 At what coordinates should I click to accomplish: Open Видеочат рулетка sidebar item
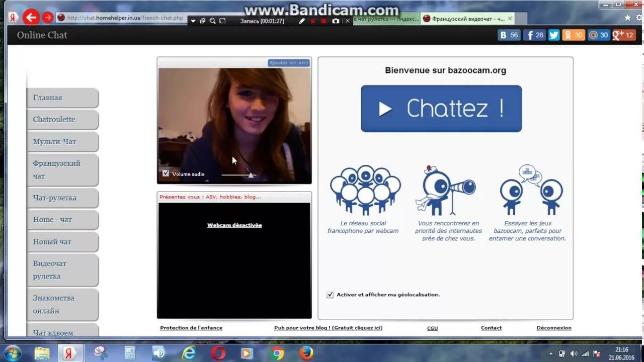(62, 270)
